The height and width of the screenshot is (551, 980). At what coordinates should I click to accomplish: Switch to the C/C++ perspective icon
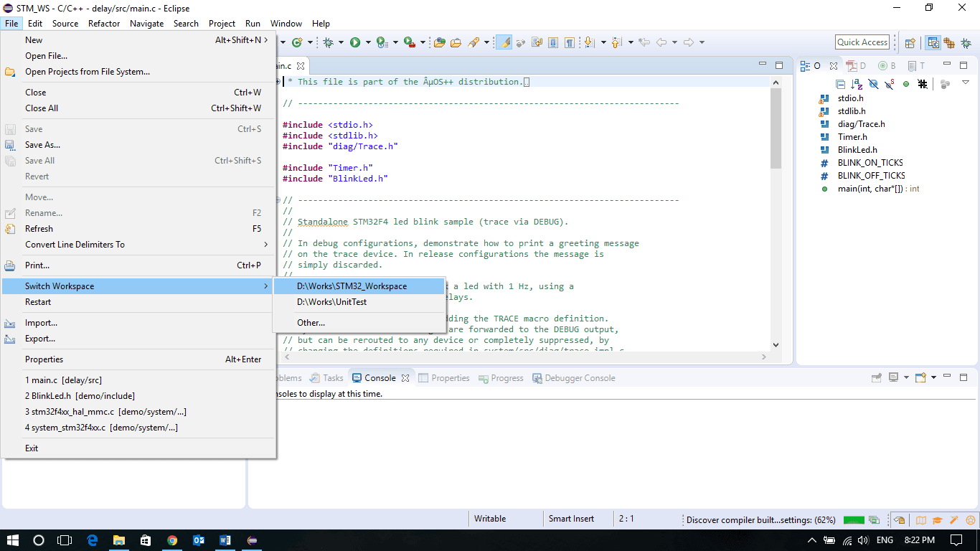tap(933, 43)
